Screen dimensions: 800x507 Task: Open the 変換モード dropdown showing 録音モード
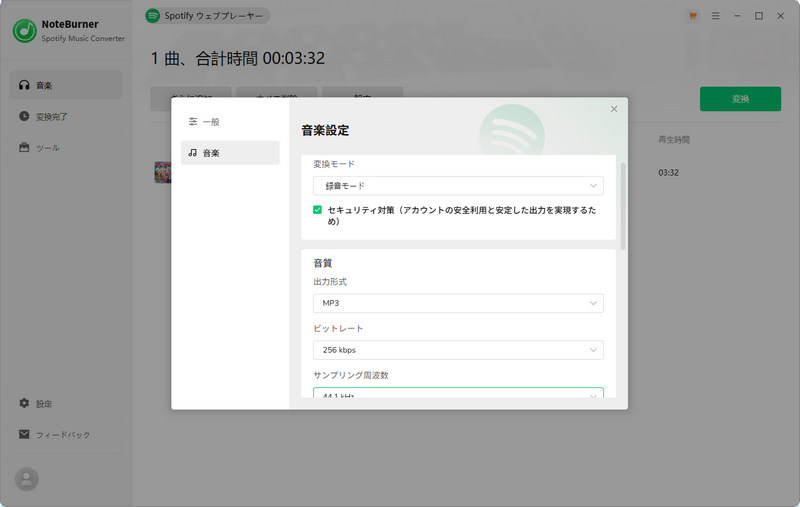tap(458, 186)
